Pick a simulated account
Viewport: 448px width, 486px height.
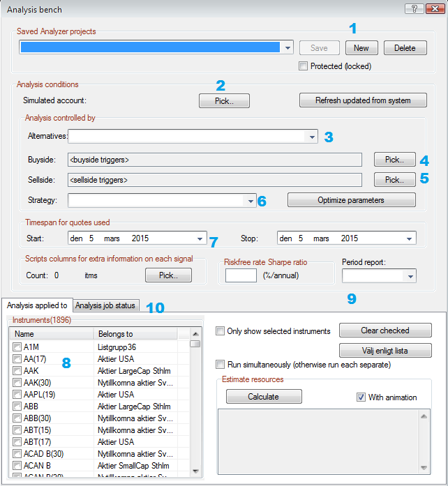[224, 100]
